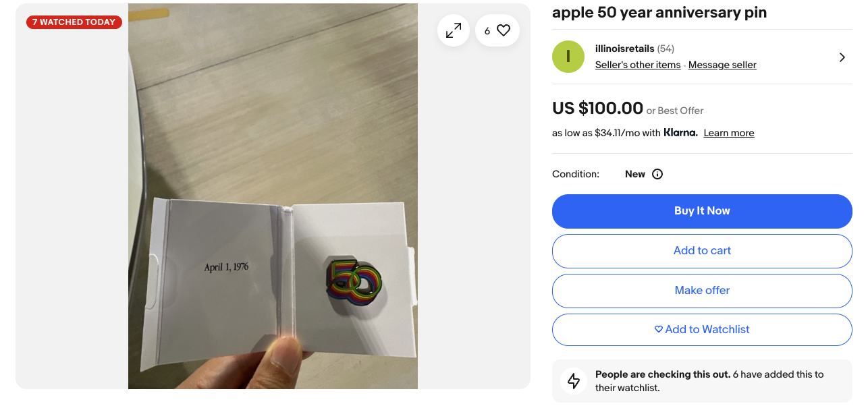
Task: Open the condition info icon
Action: click(x=657, y=174)
